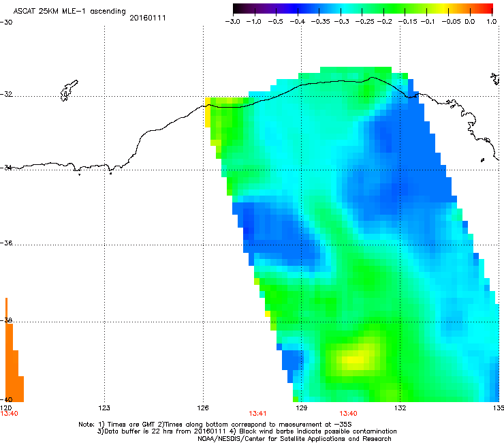
Task: Click the -3.0 colorbar label
Action: [232, 22]
